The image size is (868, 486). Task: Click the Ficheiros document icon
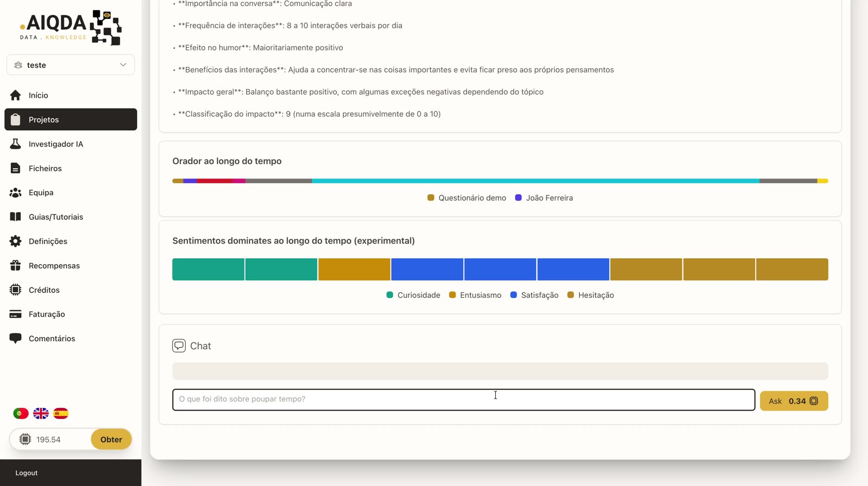tap(15, 168)
